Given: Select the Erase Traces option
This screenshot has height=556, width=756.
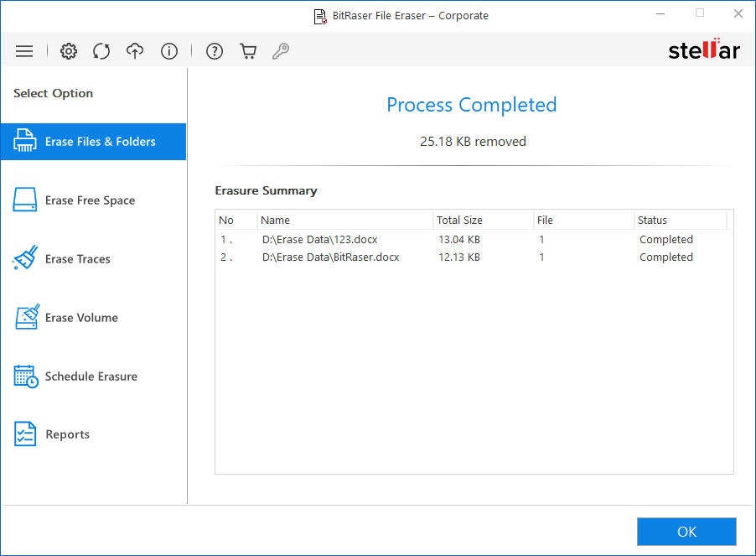Looking at the screenshot, I should (x=94, y=259).
